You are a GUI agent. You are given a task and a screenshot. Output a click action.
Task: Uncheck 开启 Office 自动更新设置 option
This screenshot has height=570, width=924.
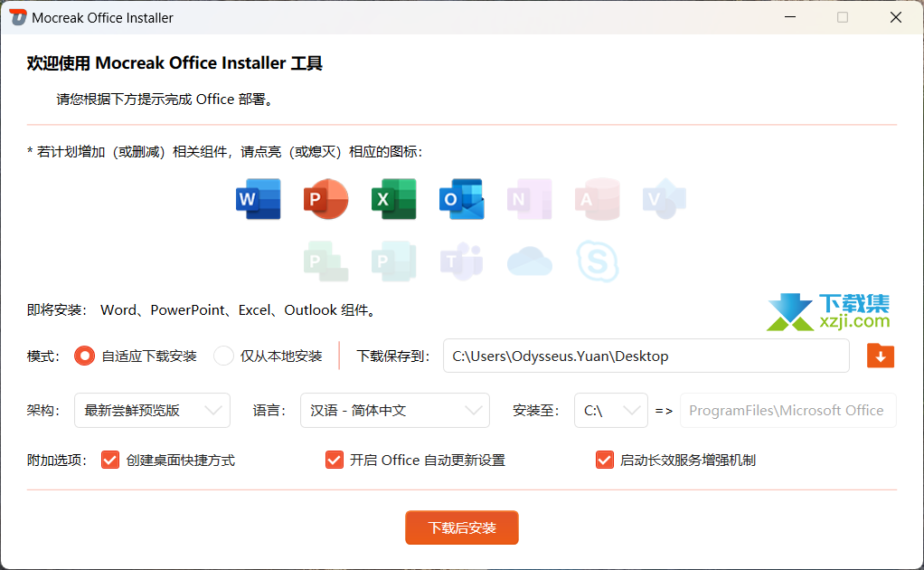(x=416, y=460)
